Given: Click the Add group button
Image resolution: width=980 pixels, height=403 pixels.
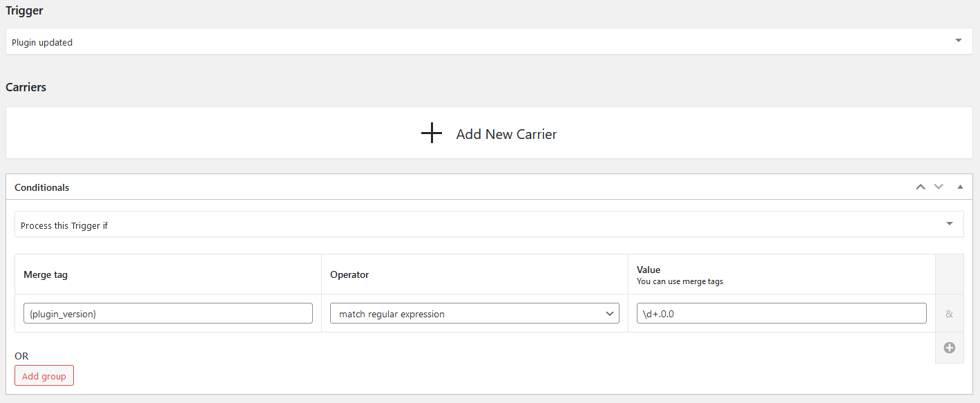Looking at the screenshot, I should click(x=44, y=375).
